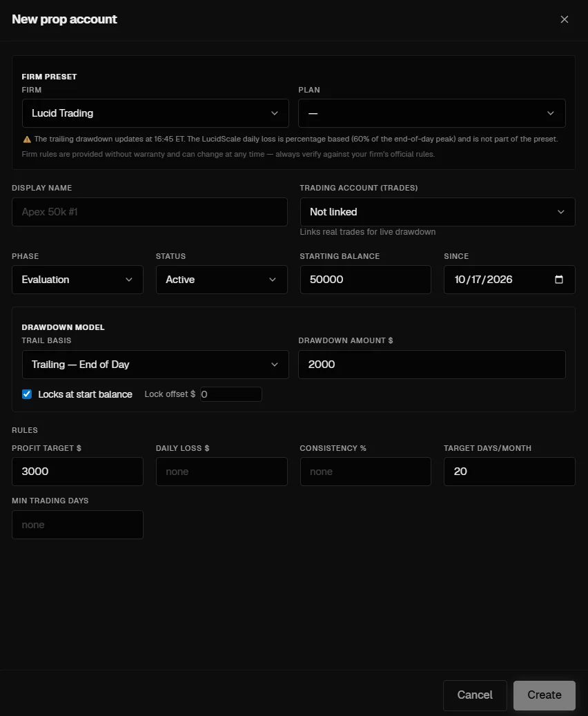This screenshot has width=588, height=716.
Task: Open the calendar picker icon
Action: (559, 280)
